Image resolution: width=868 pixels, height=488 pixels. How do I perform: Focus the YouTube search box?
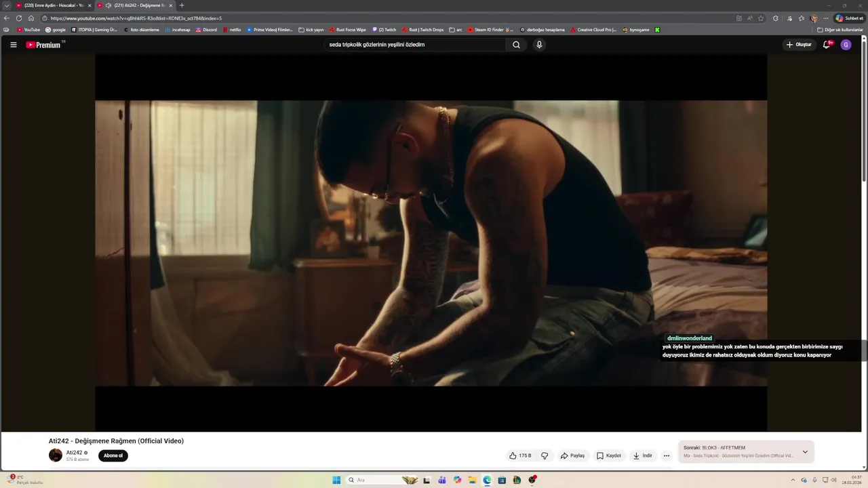pos(415,45)
